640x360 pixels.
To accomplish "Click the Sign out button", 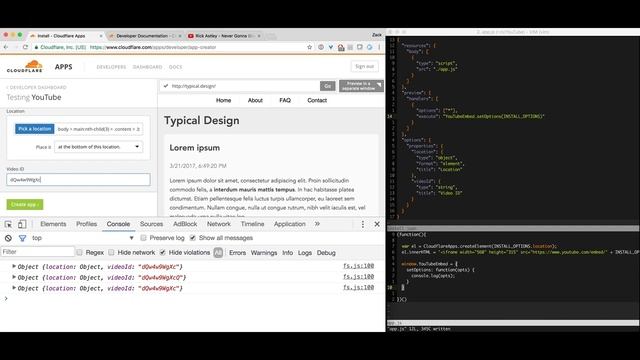I will (x=364, y=66).
